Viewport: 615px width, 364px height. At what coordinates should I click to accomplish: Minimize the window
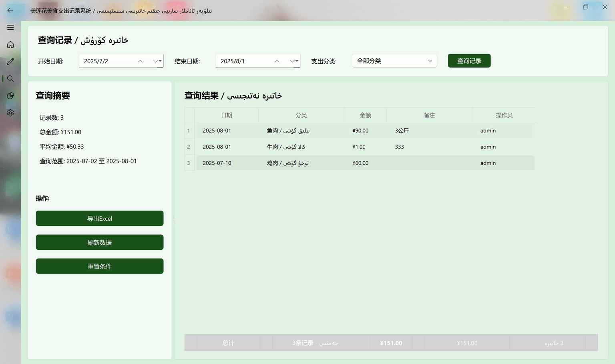coord(566,7)
